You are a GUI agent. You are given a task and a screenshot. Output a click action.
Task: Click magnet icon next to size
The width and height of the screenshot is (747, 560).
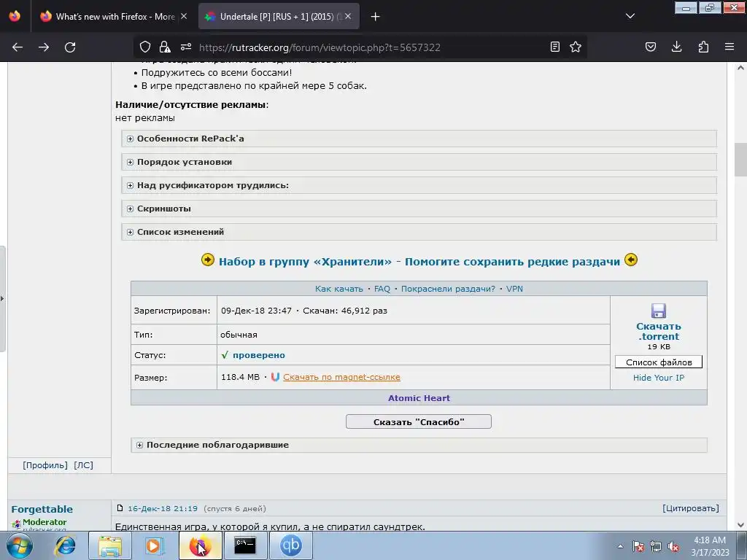(275, 377)
